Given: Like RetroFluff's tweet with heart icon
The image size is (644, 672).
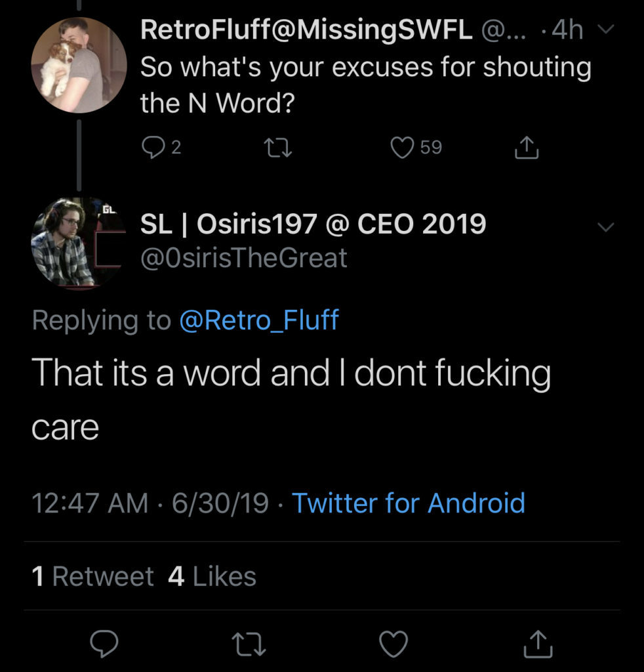Looking at the screenshot, I should (x=402, y=148).
